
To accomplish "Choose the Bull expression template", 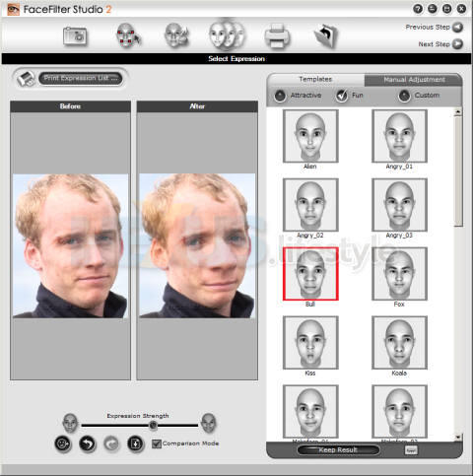I will pyautogui.click(x=310, y=274).
